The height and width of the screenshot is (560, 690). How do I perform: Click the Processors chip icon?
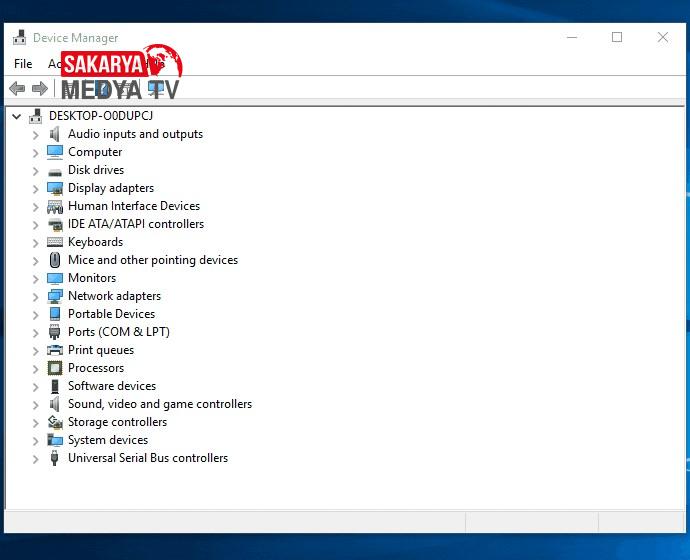pyautogui.click(x=55, y=368)
